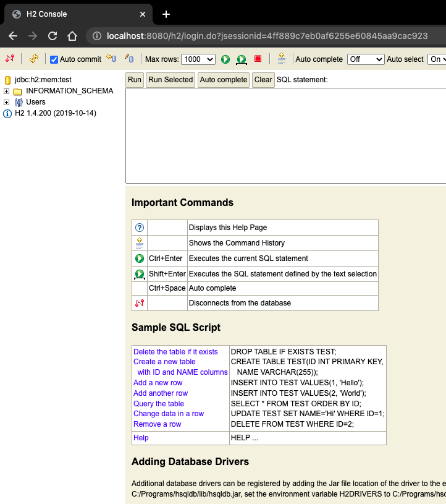446x504 pixels.
Task: Click the Help question mark icon in table
Action: coord(140,228)
